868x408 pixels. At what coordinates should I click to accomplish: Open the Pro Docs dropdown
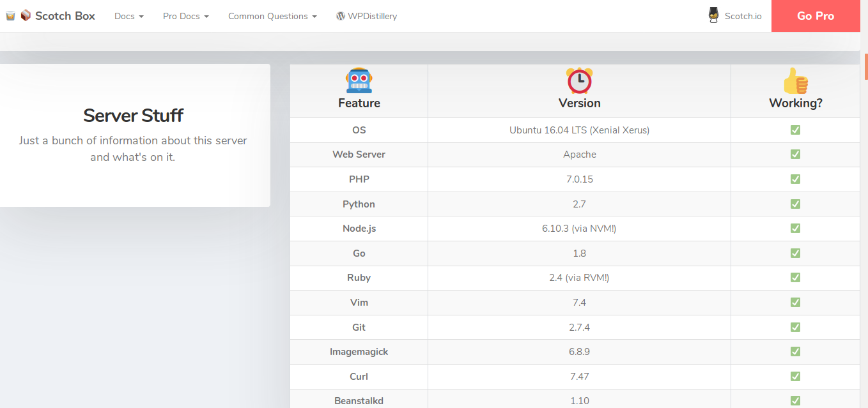185,16
